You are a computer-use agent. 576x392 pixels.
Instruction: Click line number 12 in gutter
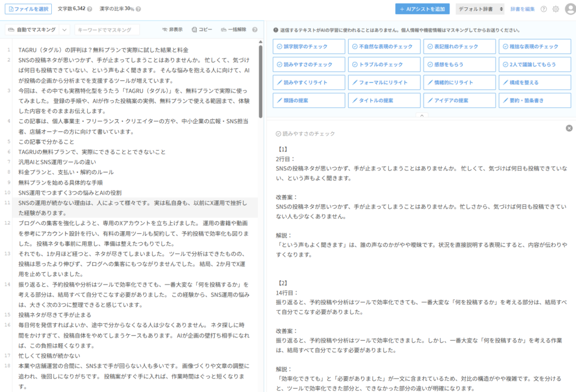coord(7,223)
